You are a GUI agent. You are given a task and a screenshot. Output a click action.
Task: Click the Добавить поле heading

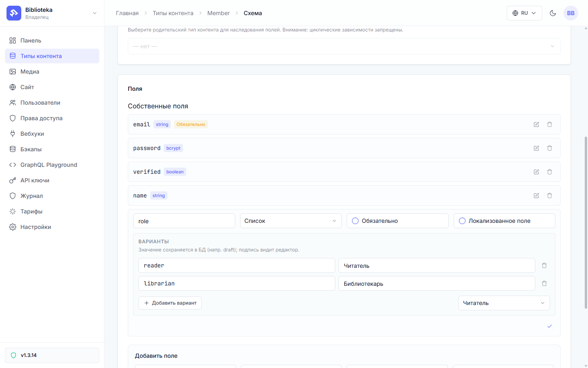[156, 356]
